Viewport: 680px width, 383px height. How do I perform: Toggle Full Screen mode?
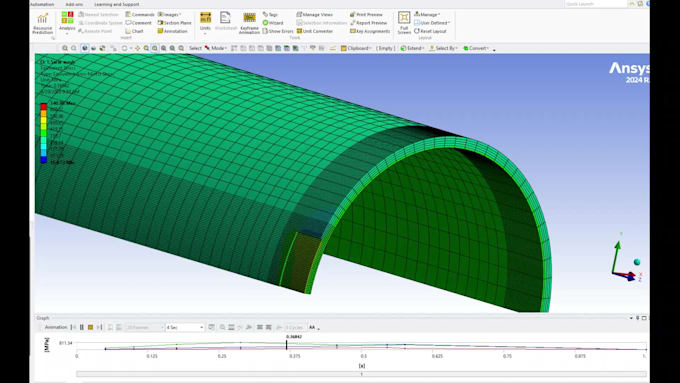(404, 23)
